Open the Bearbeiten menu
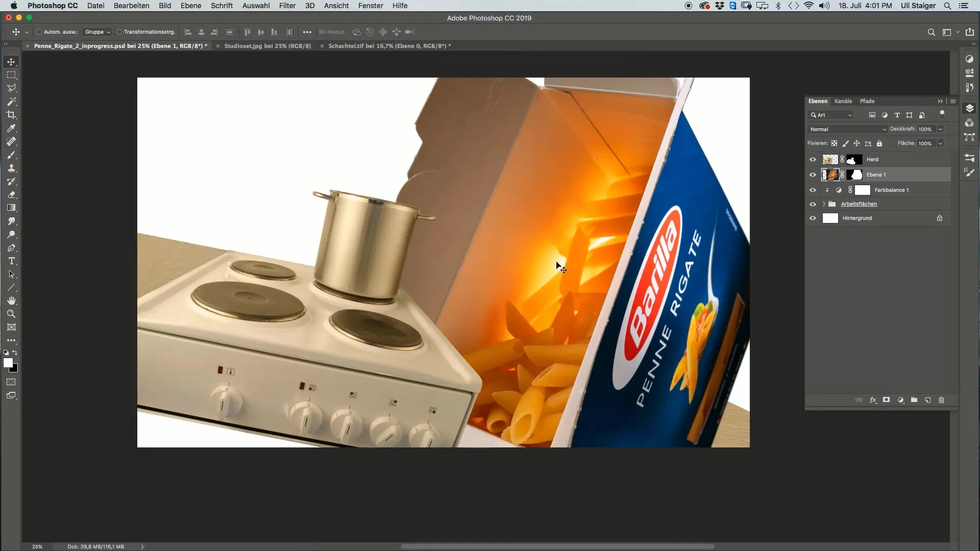Screen dimensions: 980x551 (131, 6)
